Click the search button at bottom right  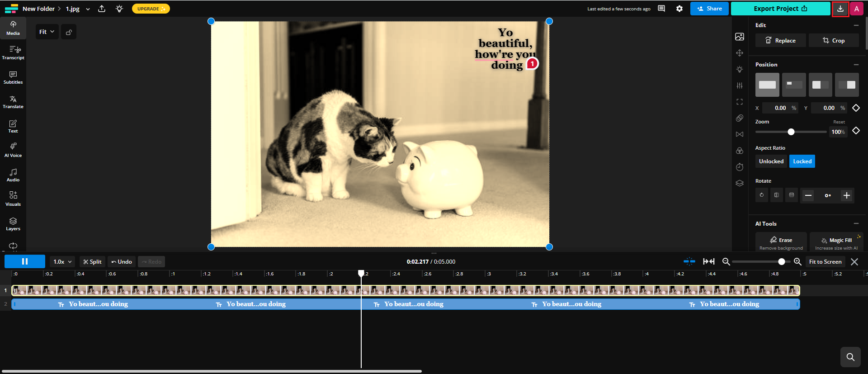[x=850, y=357]
